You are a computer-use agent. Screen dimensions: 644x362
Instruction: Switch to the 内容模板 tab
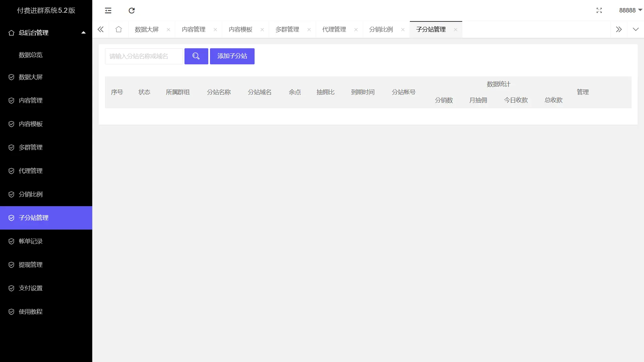click(240, 29)
